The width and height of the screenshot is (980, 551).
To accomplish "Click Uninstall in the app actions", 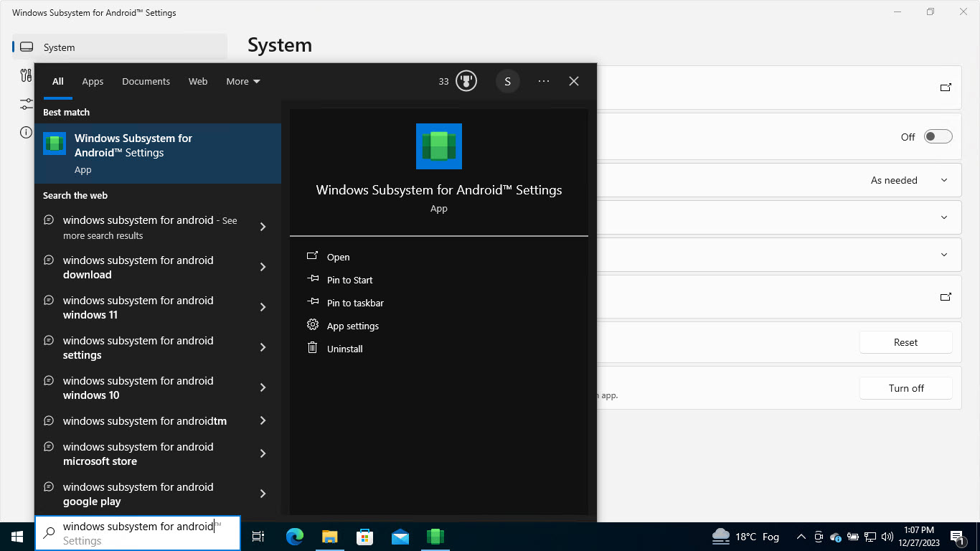I will [x=344, y=349].
